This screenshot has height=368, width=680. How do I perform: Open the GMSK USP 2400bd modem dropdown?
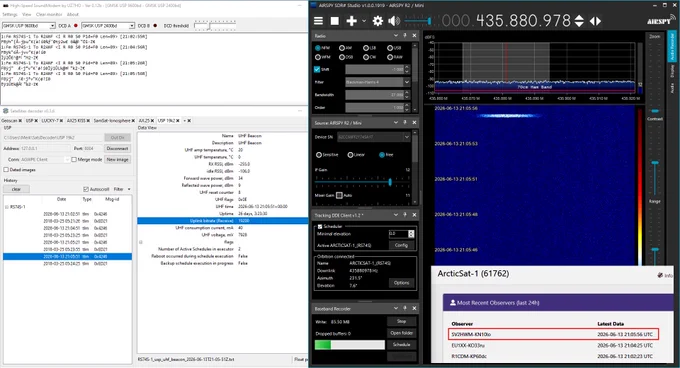coord(108,26)
